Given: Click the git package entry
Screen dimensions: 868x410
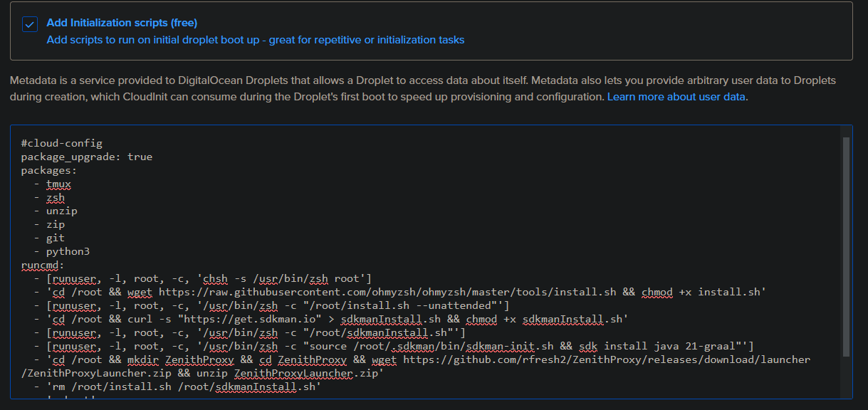Looking at the screenshot, I should tap(56, 237).
